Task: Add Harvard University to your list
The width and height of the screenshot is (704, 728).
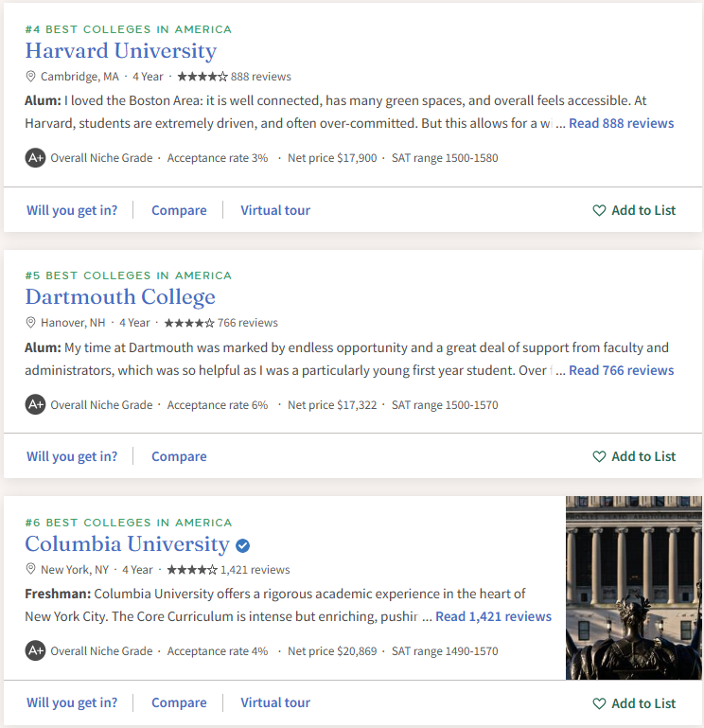Action: tap(634, 210)
